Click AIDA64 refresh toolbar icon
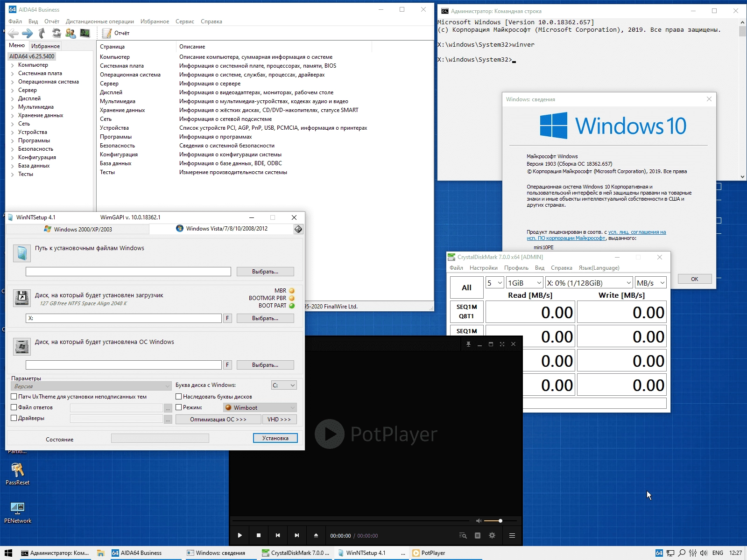This screenshot has width=747, height=560. [56, 33]
